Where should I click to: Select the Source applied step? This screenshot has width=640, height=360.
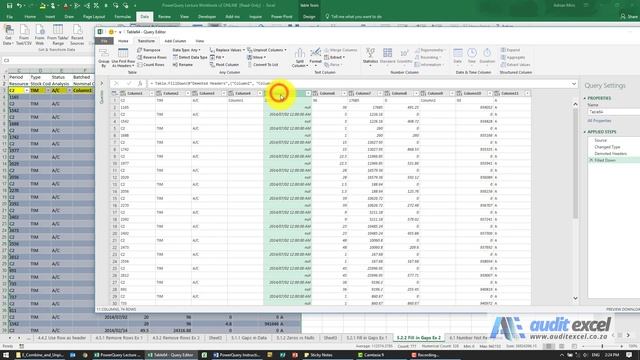(x=600, y=140)
